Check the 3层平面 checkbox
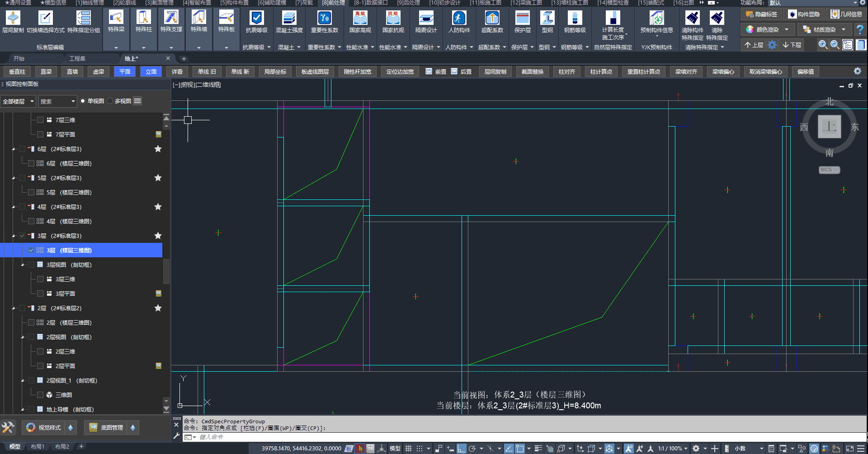The height and width of the screenshot is (454, 868). pos(40,293)
